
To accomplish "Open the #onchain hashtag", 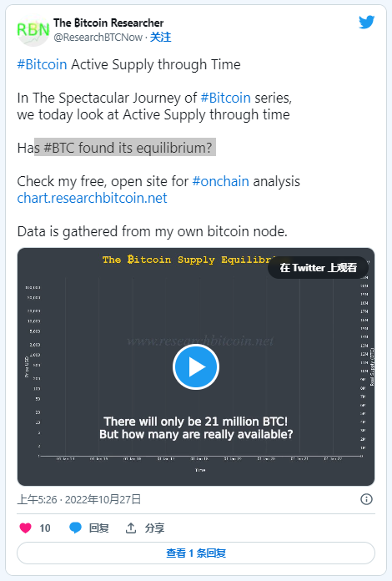I will point(221,182).
